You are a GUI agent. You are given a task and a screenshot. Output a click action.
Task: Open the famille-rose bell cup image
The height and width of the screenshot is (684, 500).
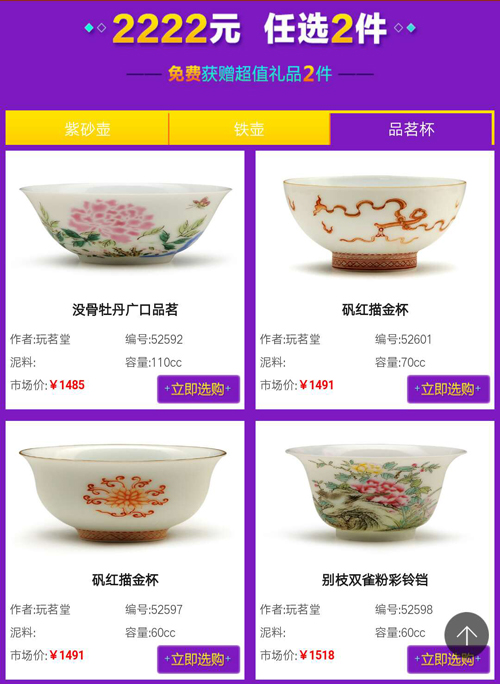pyautogui.click(x=376, y=493)
